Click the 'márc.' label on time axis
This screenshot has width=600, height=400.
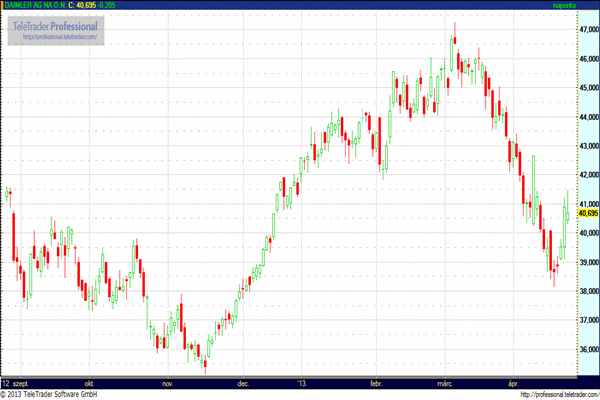[x=445, y=383]
